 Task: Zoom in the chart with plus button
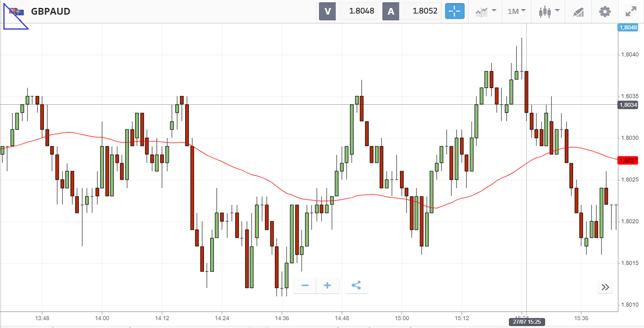[x=327, y=286]
